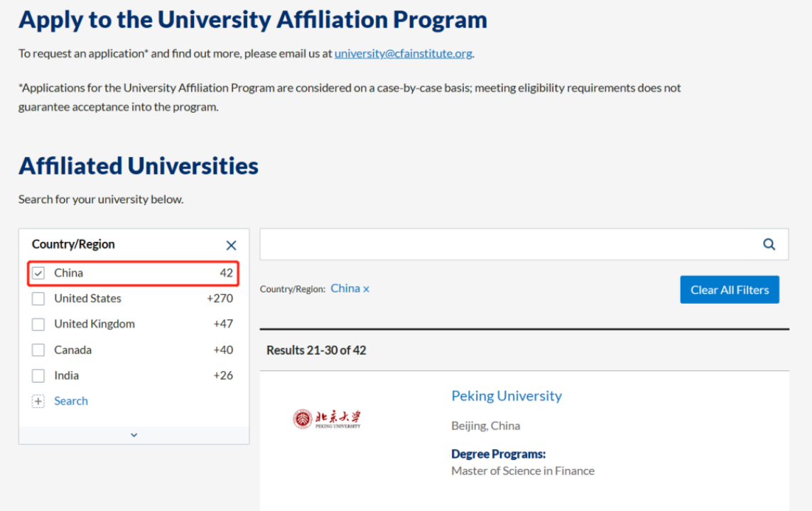The width and height of the screenshot is (812, 511).
Task: Check the United States checkbox
Action: tap(38, 299)
